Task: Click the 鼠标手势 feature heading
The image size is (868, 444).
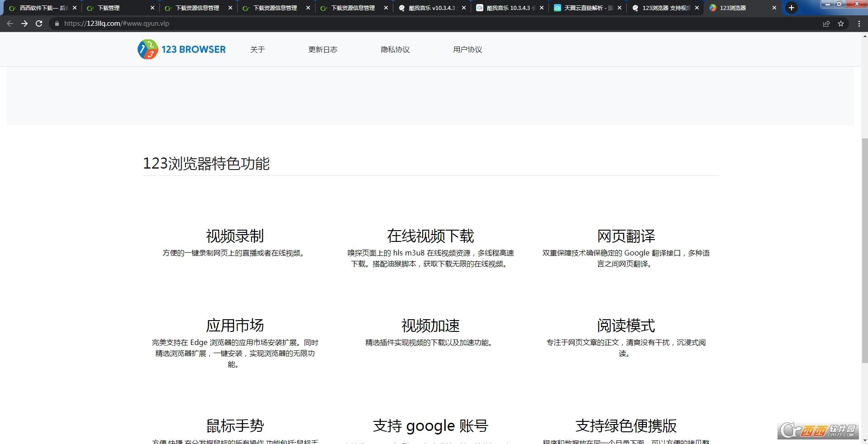Action: pyautogui.click(x=235, y=425)
